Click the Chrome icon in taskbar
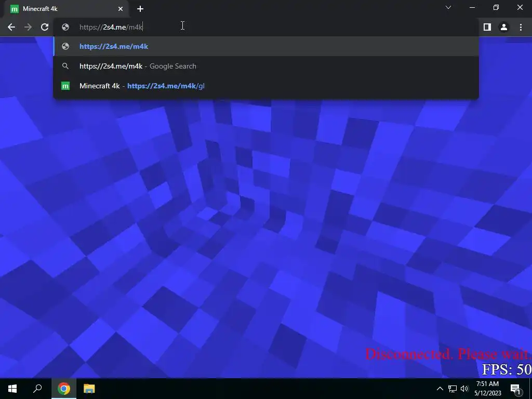Screen dimensions: 532x399 [x=64, y=389]
